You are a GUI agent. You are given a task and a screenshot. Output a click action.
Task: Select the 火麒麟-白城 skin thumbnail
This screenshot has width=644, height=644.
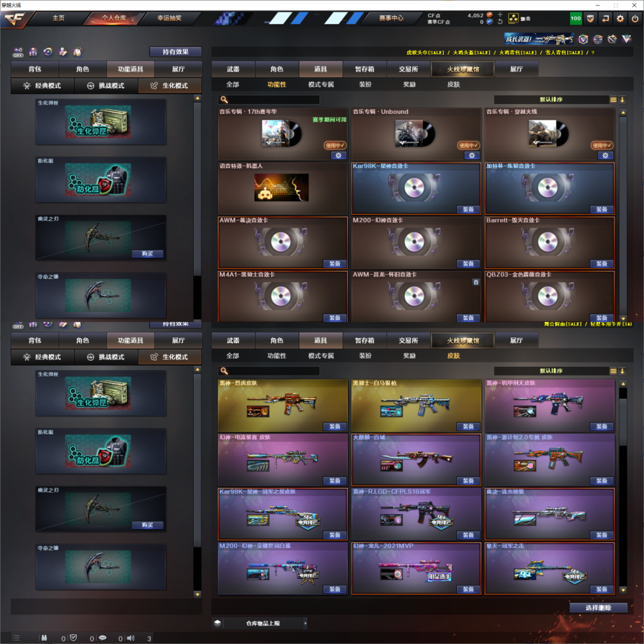point(416,461)
